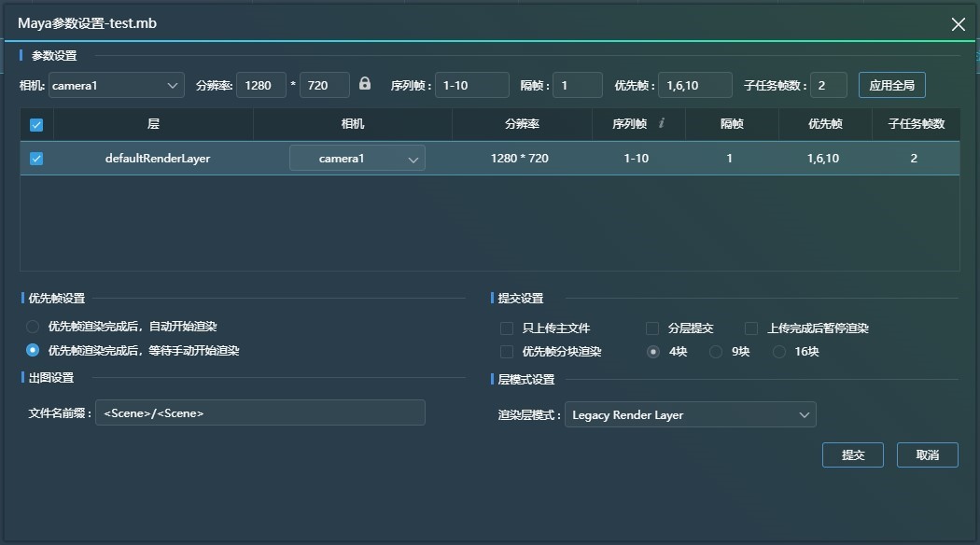Viewport: 980px width, 545px height.
Task: Select the 16块 radio button
Action: coord(778,352)
